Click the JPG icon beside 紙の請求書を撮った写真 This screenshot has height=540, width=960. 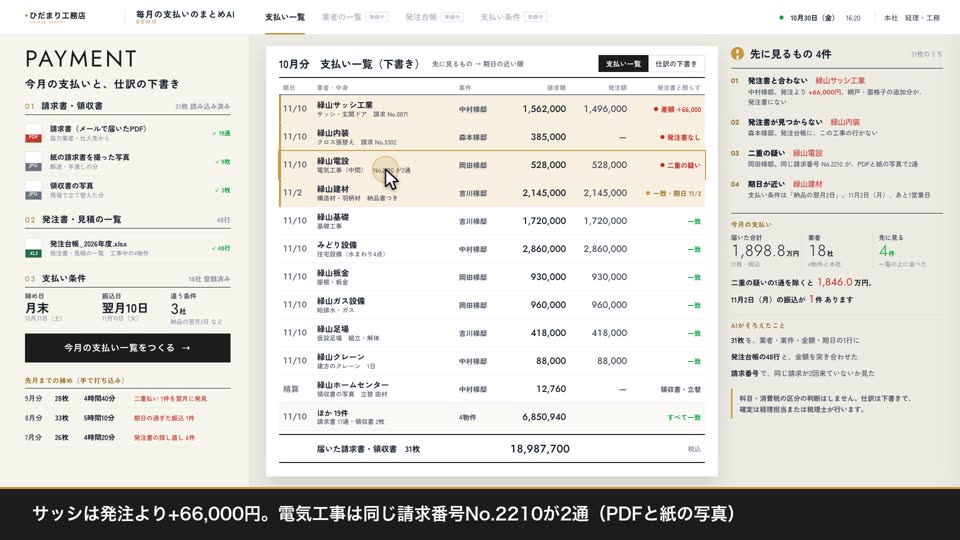point(33,162)
